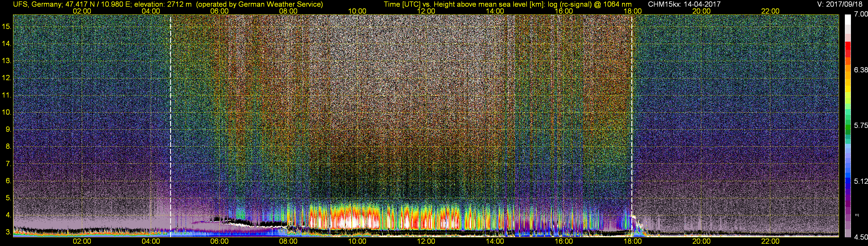Click the 6.38 colorbar value label
The image size is (868, 246).
861,70
